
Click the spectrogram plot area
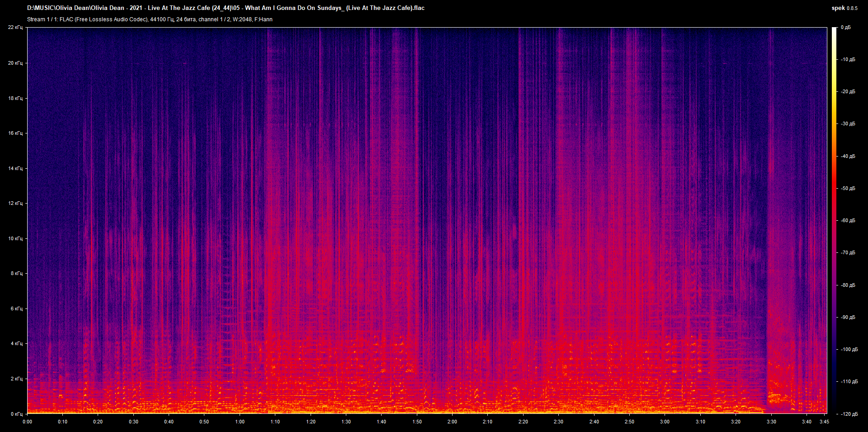point(427,220)
